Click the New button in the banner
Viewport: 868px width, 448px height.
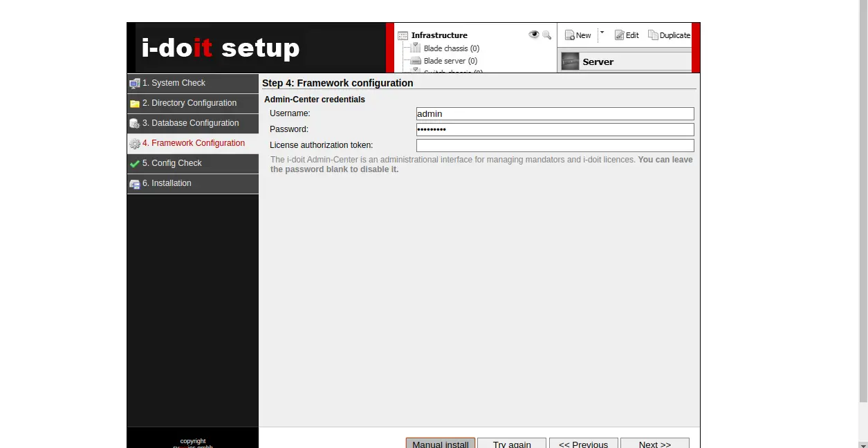pyautogui.click(x=578, y=35)
